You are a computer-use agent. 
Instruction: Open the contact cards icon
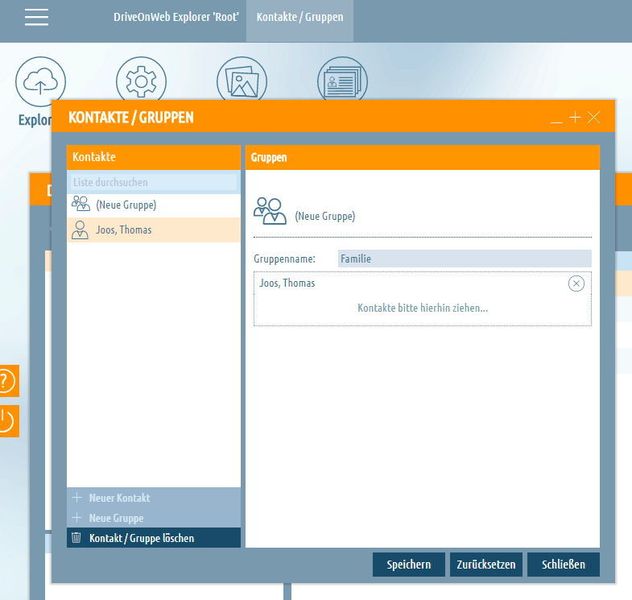click(342, 81)
